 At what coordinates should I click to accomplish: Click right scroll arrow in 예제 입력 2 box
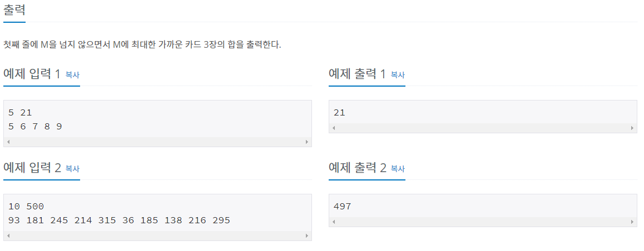[307, 236]
